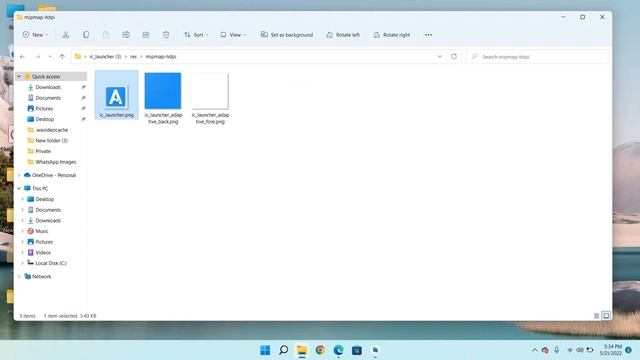Open taskbar Search
Image resolution: width=640 pixels, height=360 pixels.
283,350
